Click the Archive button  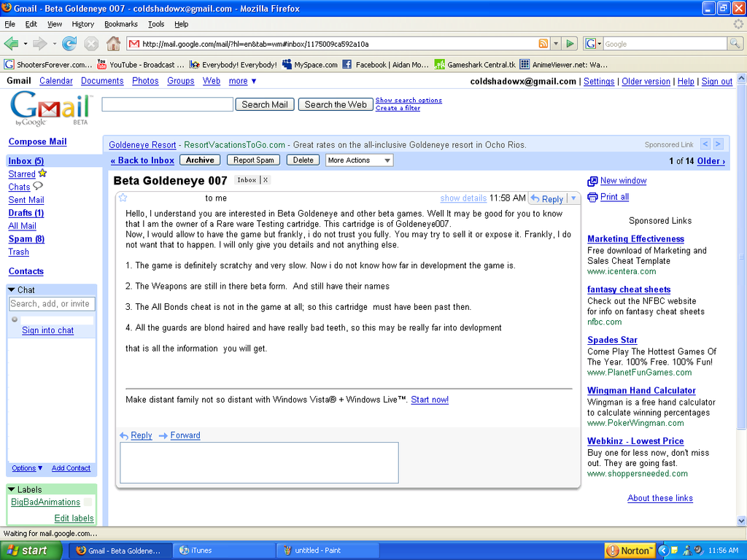tap(200, 160)
